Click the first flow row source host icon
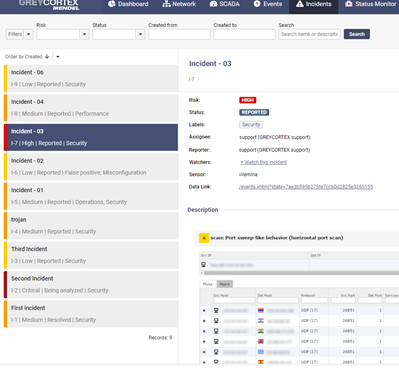Viewport: 399px width, 371px height. pos(216,310)
